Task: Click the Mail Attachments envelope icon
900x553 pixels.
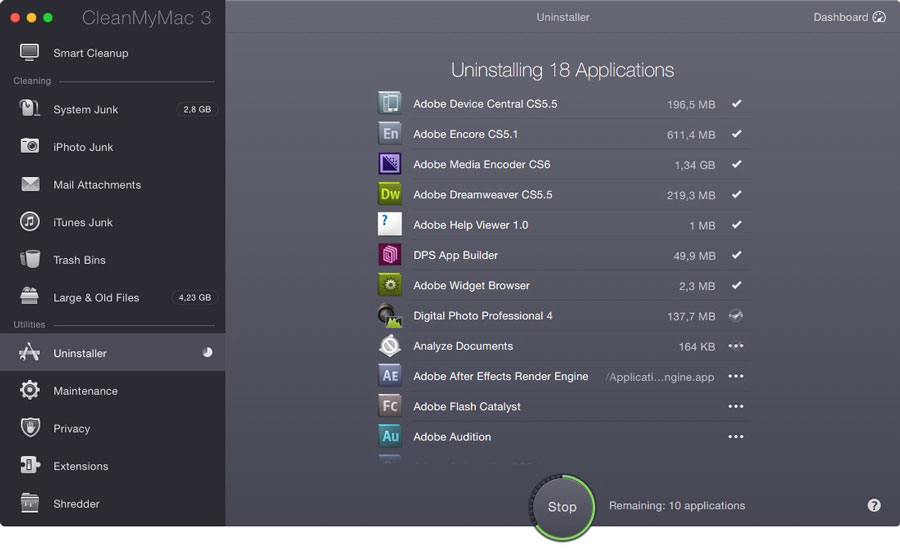Action: click(30, 184)
